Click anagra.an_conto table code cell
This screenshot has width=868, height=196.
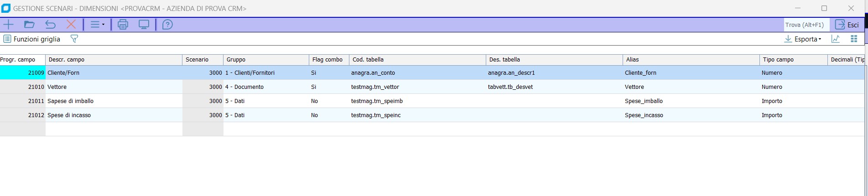[417, 73]
